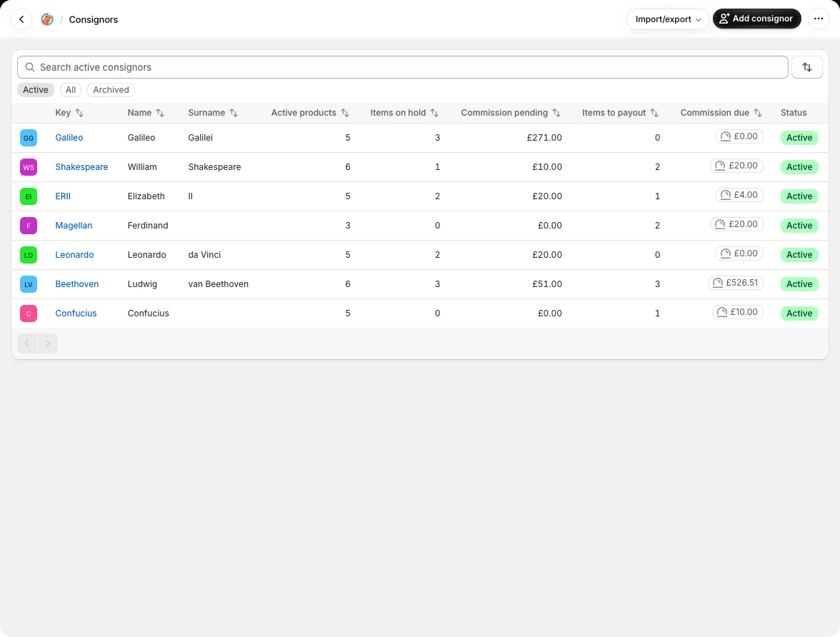Click the £271.00 commission pending value
Image resolution: width=840 pixels, height=637 pixels.
tap(544, 138)
